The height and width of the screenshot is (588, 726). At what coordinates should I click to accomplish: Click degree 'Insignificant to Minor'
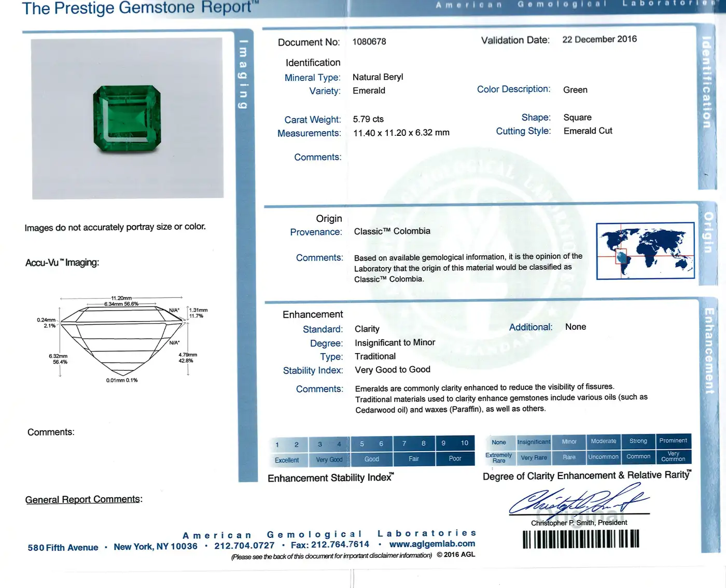[x=395, y=343]
